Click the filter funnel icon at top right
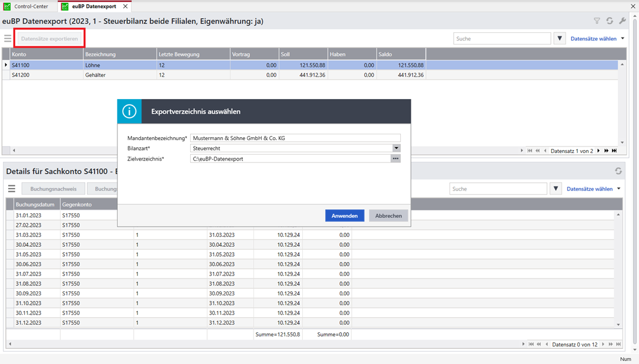 coord(597,21)
